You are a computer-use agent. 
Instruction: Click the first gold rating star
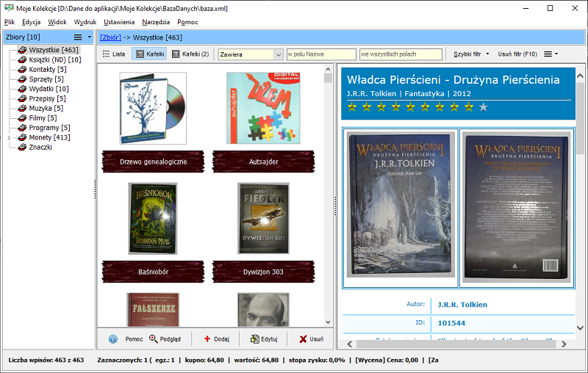(x=352, y=107)
